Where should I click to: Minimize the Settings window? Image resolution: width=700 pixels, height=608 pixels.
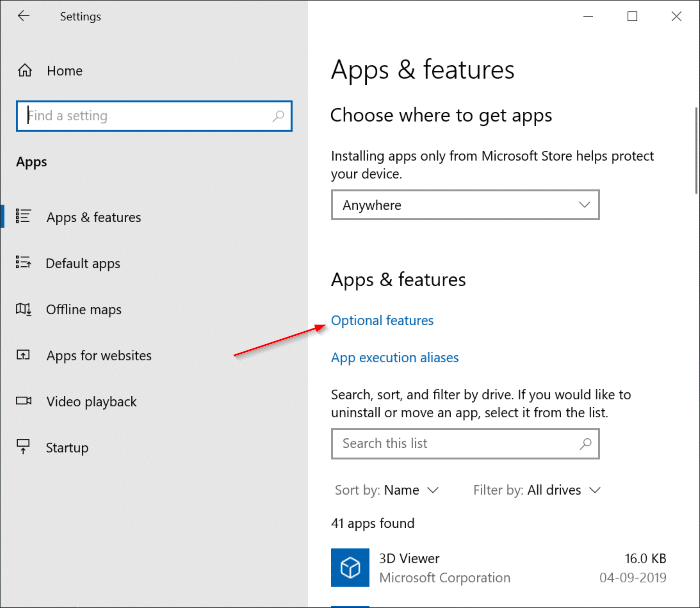tap(588, 17)
